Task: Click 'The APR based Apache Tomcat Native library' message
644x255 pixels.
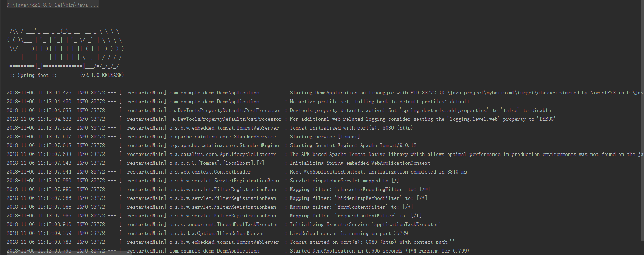Action: (x=467, y=154)
